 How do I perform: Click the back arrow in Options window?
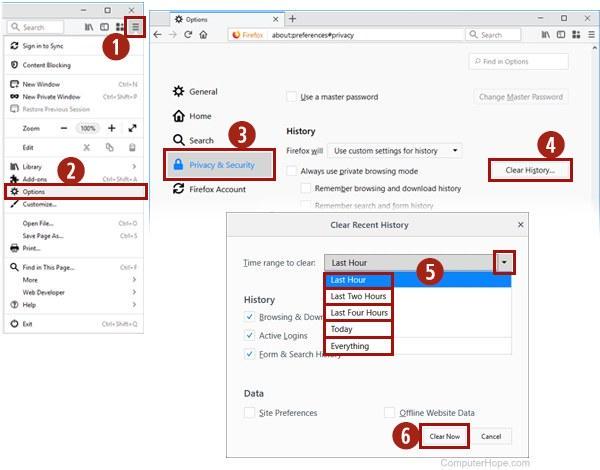(x=158, y=35)
